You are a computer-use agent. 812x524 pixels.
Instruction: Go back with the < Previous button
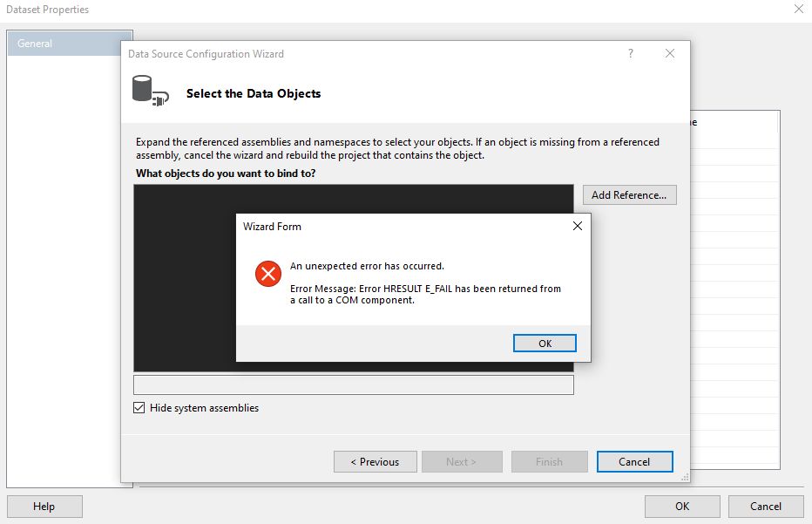375,462
